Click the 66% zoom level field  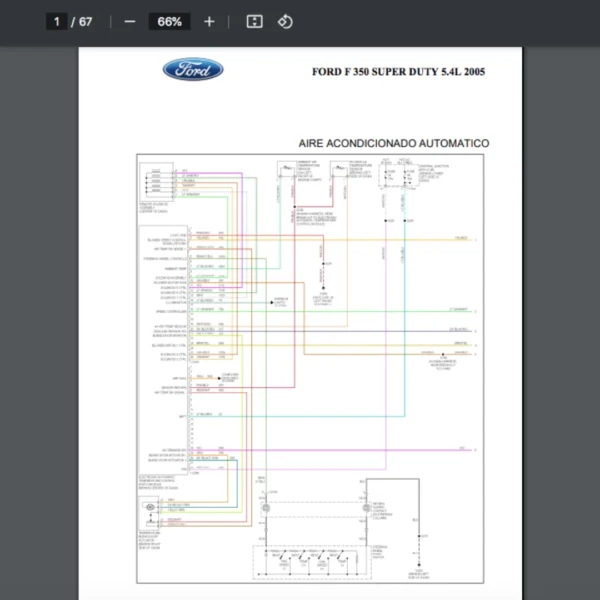[169, 21]
